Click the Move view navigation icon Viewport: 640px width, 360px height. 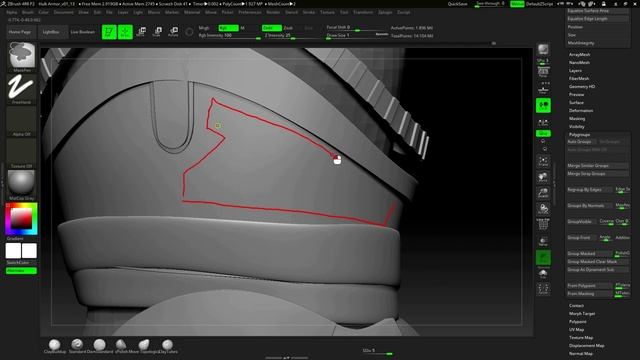(543, 177)
